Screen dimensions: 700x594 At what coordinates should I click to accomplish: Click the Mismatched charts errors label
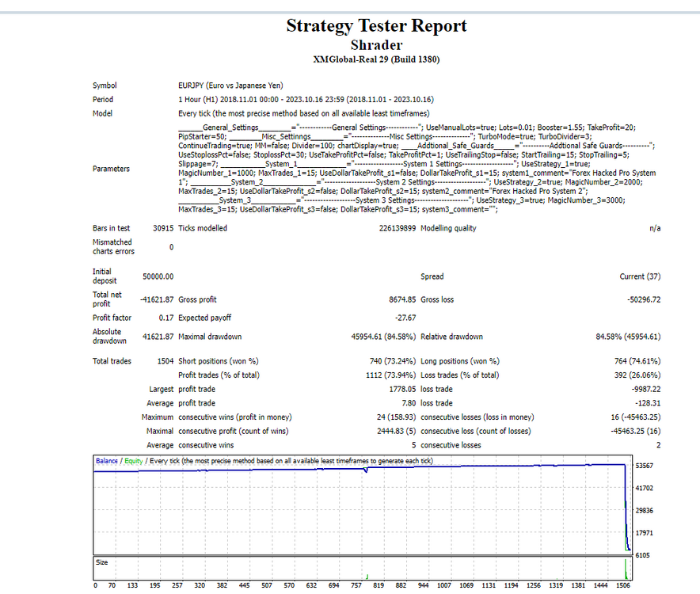113,246
